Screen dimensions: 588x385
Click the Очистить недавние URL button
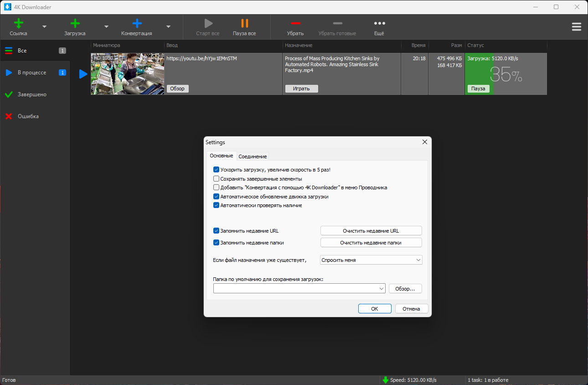pyautogui.click(x=371, y=231)
